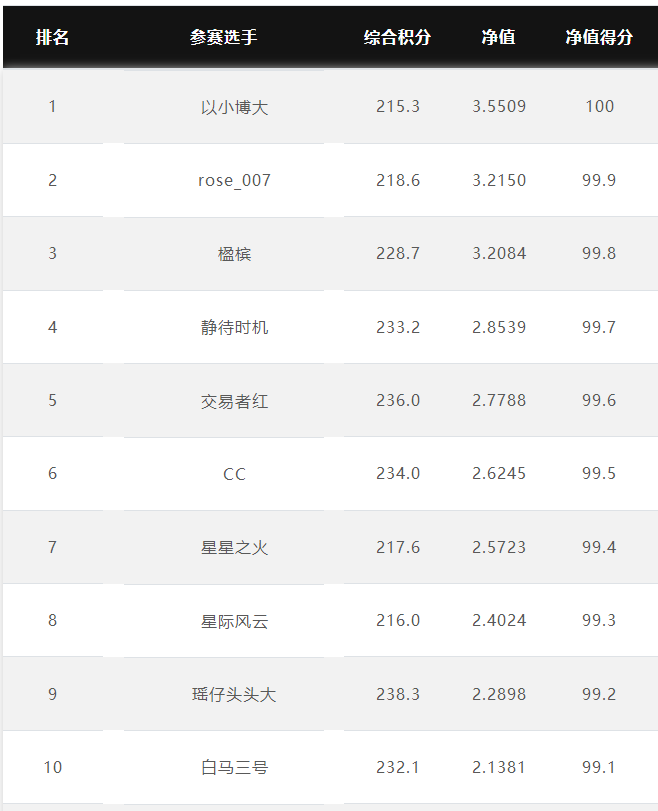The width and height of the screenshot is (658, 811).
Task: Open contestant 瑶仔头头大 entry
Action: (234, 695)
